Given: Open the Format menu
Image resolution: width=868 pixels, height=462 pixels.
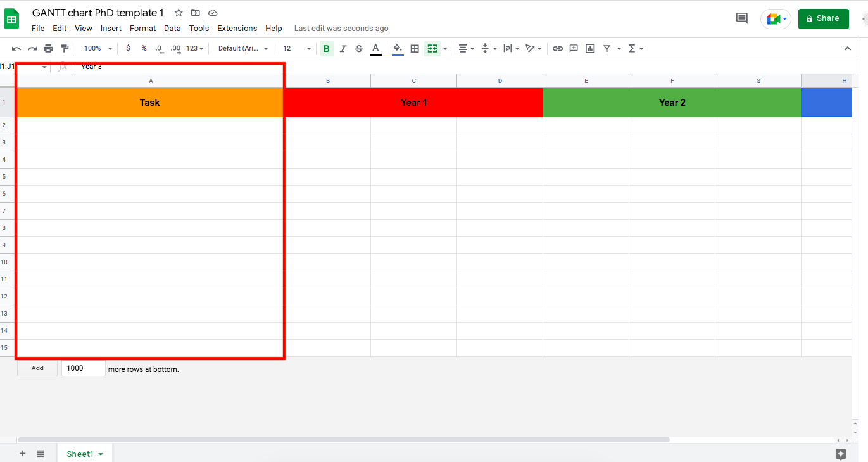Looking at the screenshot, I should tap(142, 28).
